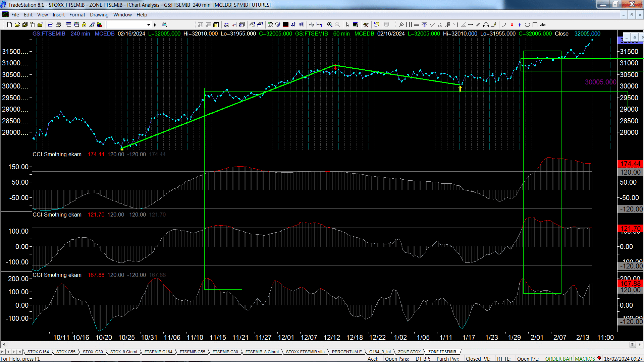
Task: Select the double-headed arrow line tool
Action: [471, 24]
